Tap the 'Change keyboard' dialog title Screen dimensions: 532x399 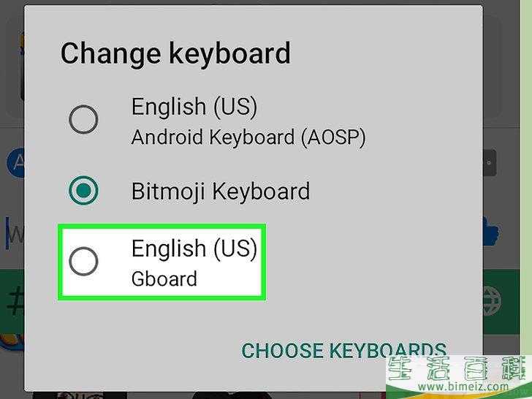[x=175, y=53]
